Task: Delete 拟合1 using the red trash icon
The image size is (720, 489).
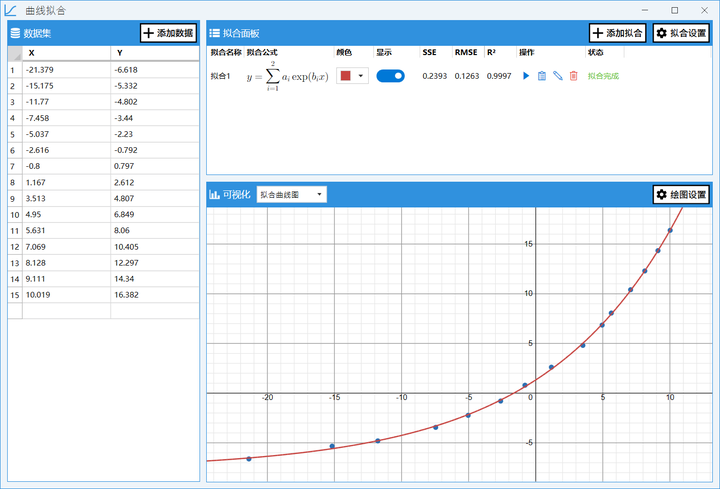Action: [574, 76]
